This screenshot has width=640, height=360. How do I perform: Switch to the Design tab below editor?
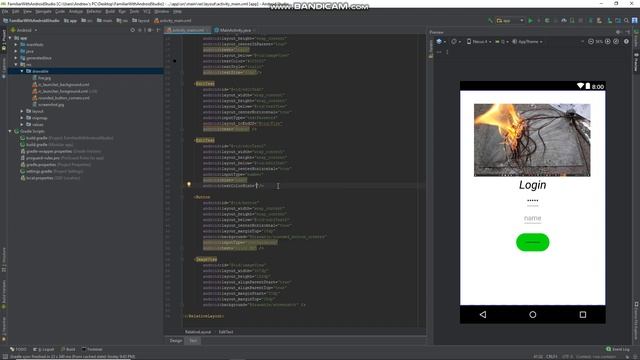click(x=176, y=340)
